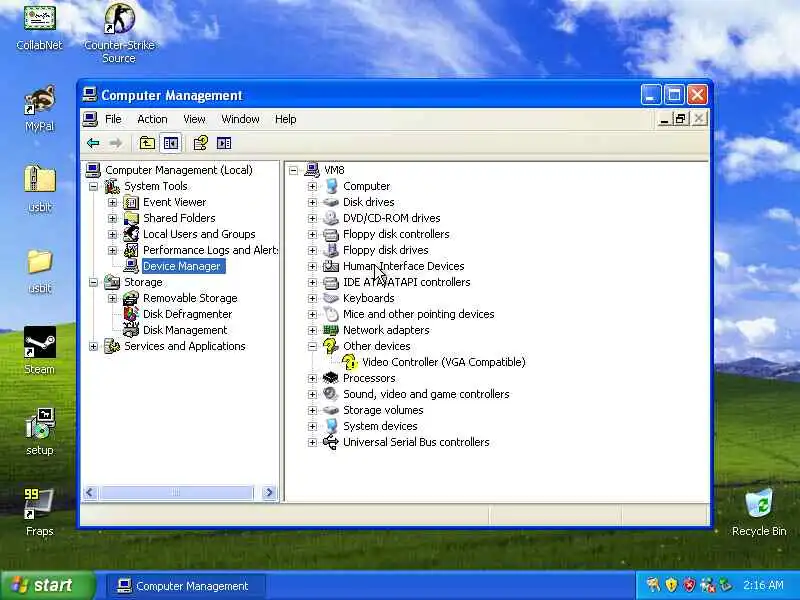Restore the inner MMC console window
Viewport: 800px width, 600px height.
pos(681,119)
